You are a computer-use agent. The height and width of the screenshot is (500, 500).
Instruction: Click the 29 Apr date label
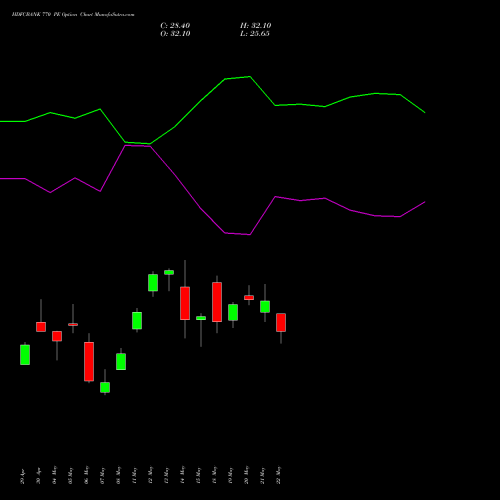tap(22, 476)
